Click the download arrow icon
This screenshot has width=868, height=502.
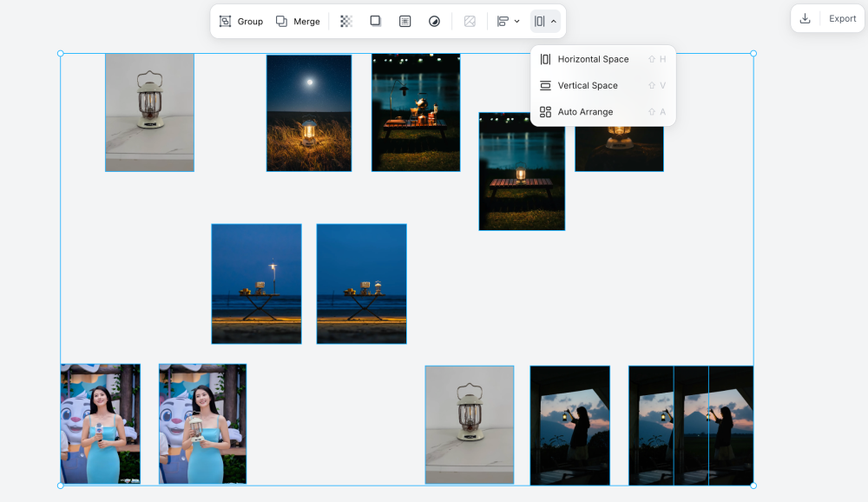click(x=805, y=18)
